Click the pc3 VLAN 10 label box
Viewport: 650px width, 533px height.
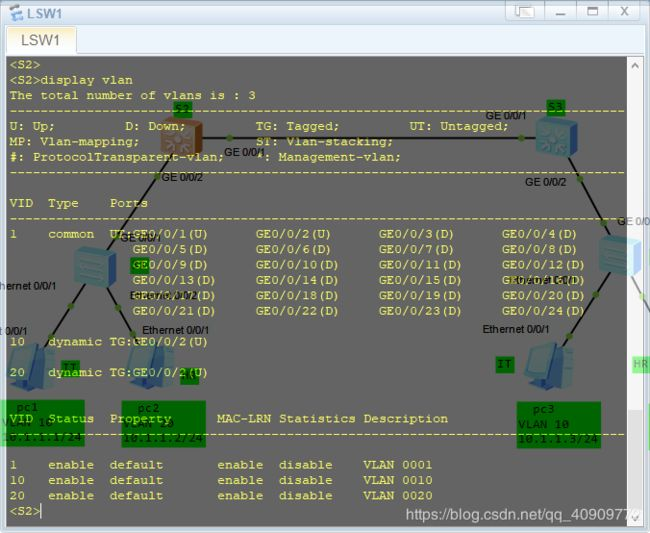(559, 425)
